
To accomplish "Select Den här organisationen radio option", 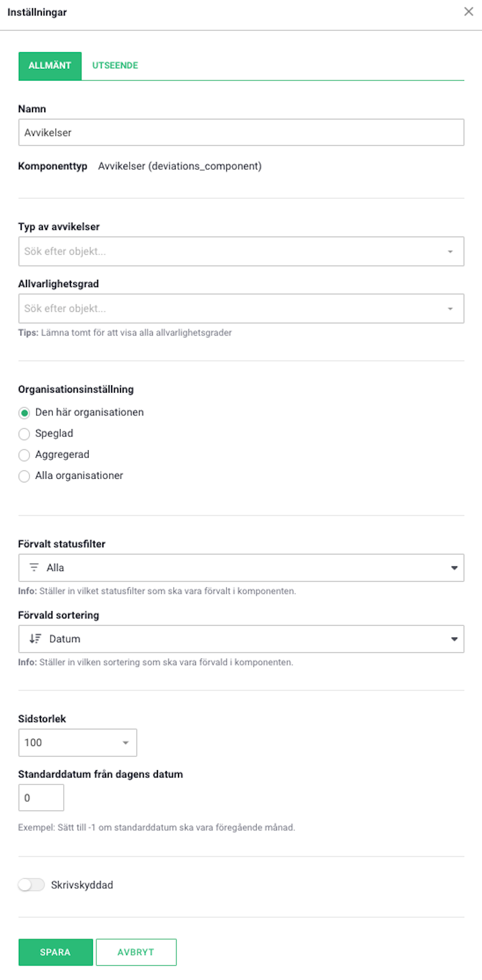I will coord(24,413).
